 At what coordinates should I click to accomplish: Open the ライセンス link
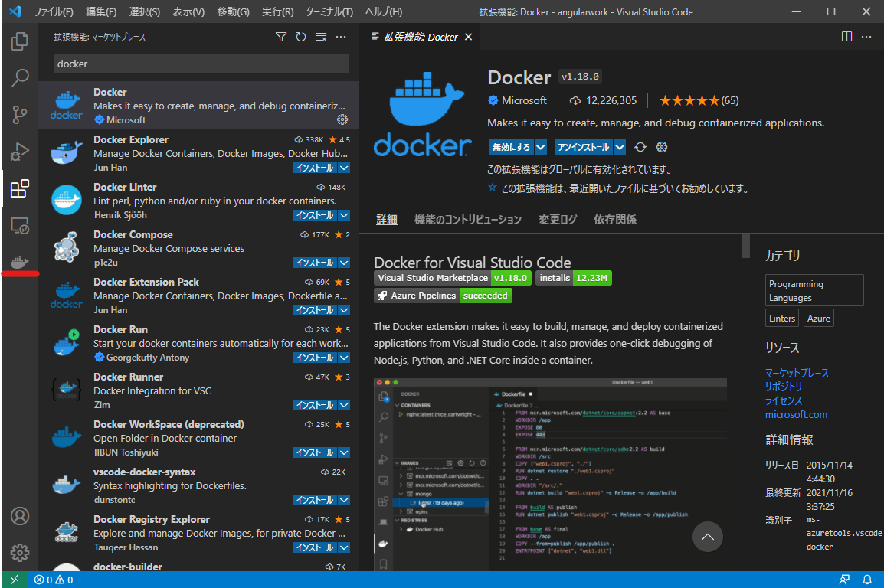783,400
